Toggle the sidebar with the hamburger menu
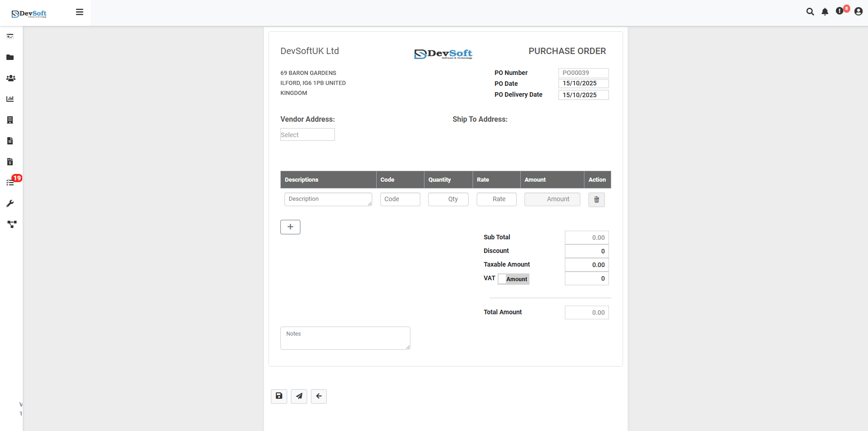The width and height of the screenshot is (868, 431). [80, 12]
